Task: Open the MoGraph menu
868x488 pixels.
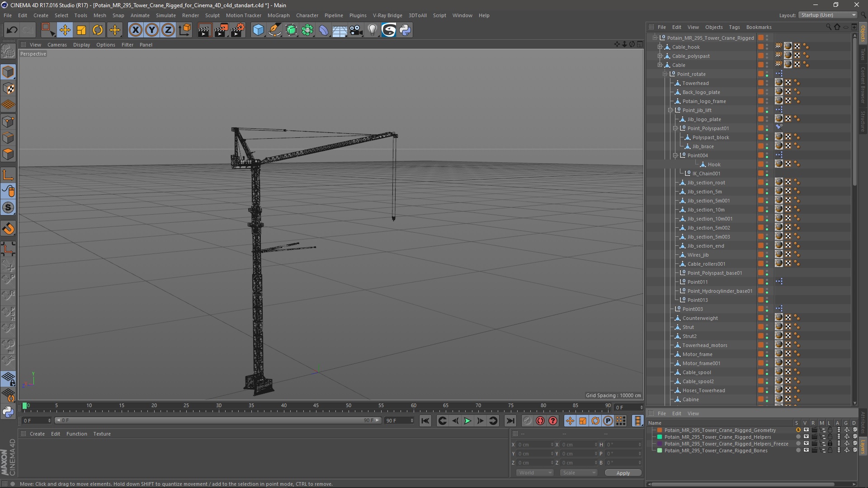Action: coord(278,15)
